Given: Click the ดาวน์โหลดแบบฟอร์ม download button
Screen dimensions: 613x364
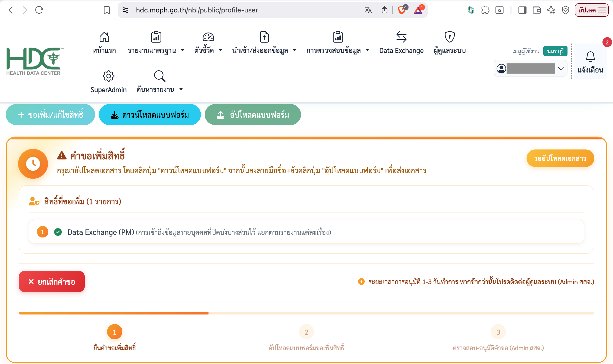Looking at the screenshot, I should [150, 115].
